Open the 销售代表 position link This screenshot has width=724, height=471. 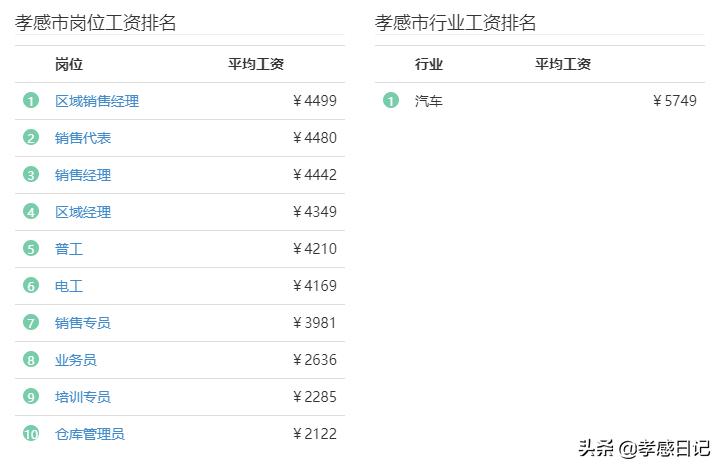pyautogui.click(x=83, y=138)
